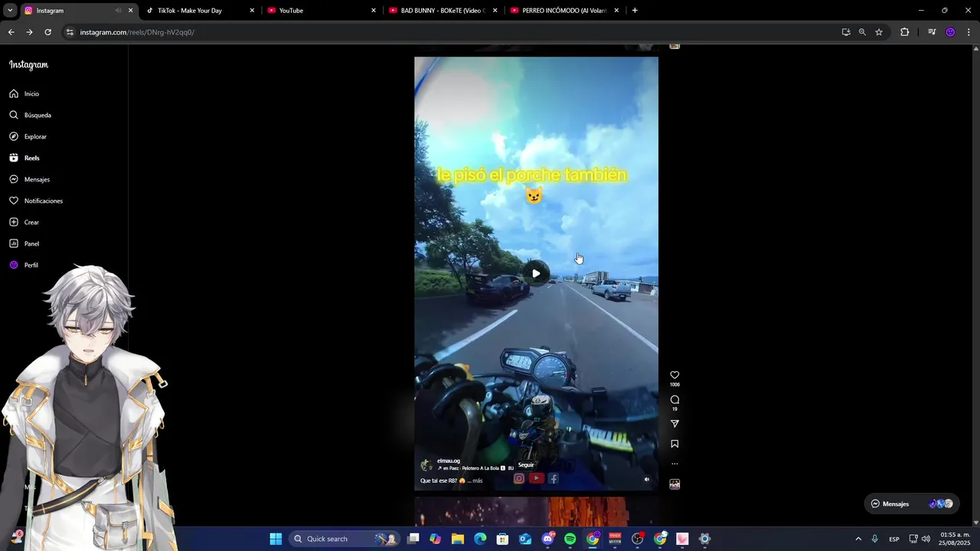980x551 pixels.
Task: Click the install app icon in address bar
Action: (845, 32)
